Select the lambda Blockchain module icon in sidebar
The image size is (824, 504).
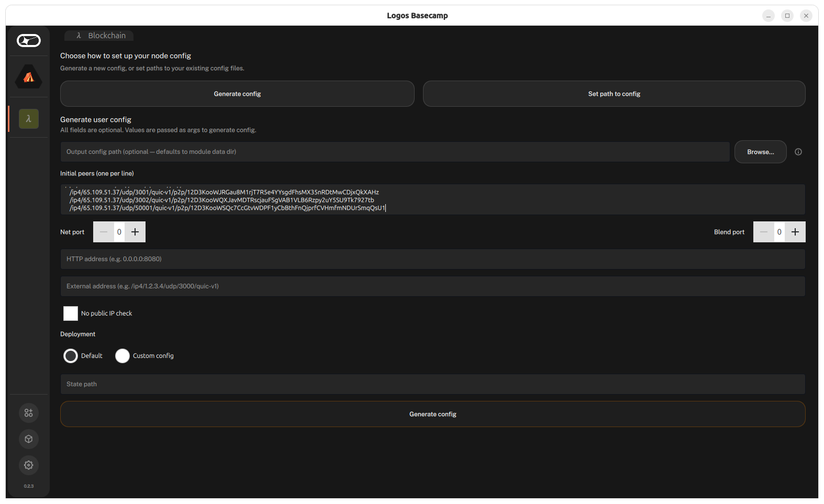pos(29,119)
